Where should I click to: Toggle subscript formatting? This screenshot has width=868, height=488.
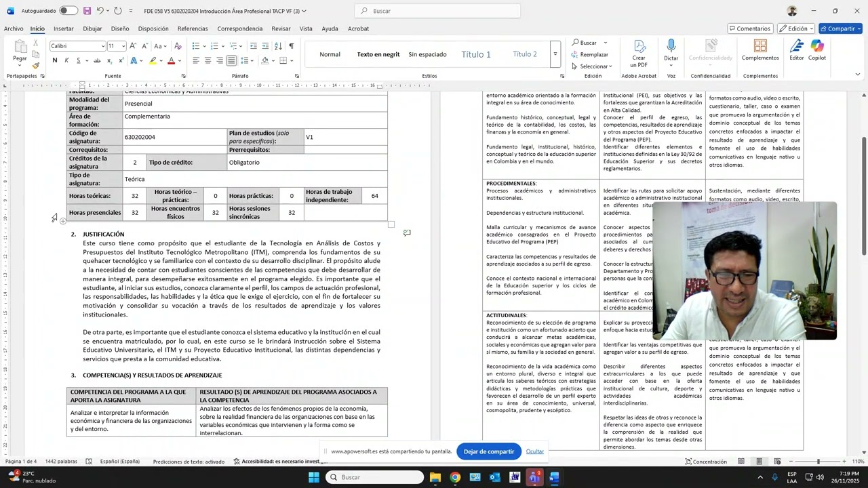(x=109, y=60)
